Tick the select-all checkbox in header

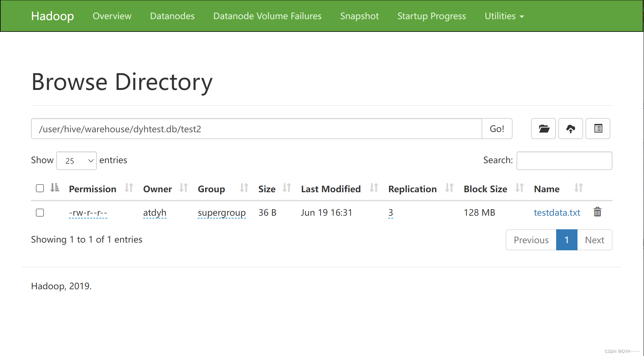pos(40,188)
